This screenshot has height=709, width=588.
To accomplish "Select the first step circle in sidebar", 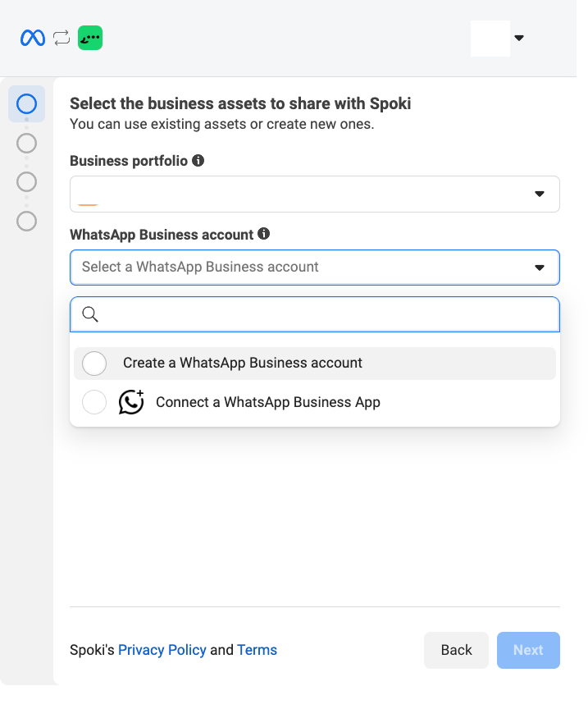I will (x=26, y=104).
